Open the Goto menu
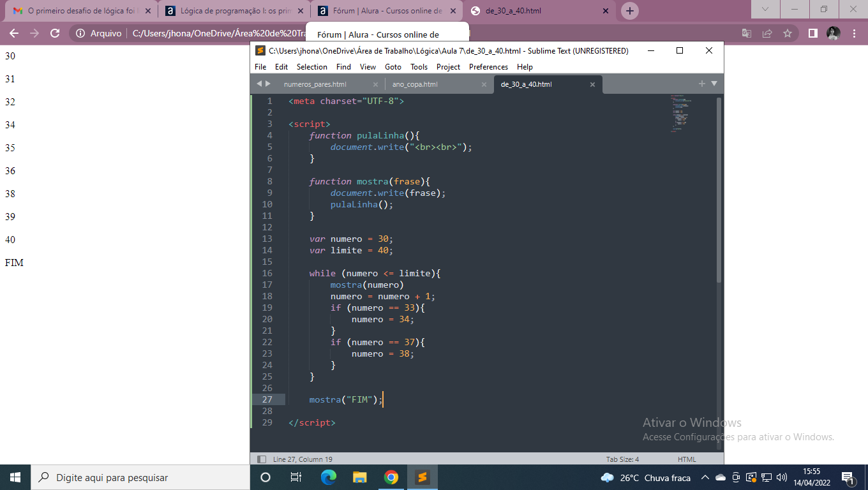The width and height of the screenshot is (868, 490). click(x=393, y=66)
